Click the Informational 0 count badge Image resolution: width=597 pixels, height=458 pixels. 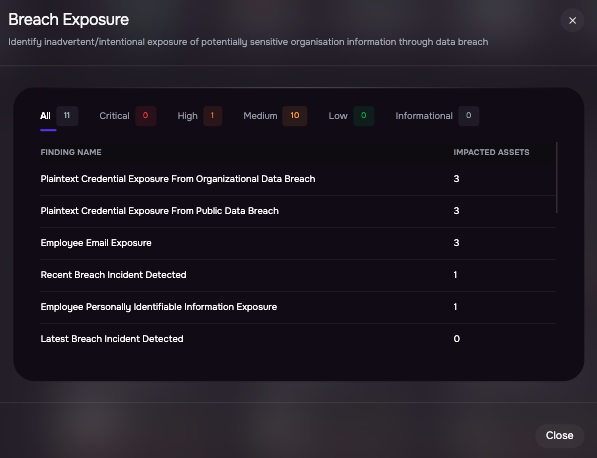pos(468,116)
